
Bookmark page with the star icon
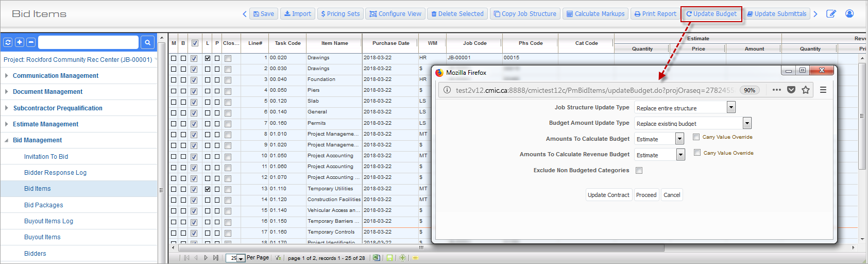click(x=806, y=90)
